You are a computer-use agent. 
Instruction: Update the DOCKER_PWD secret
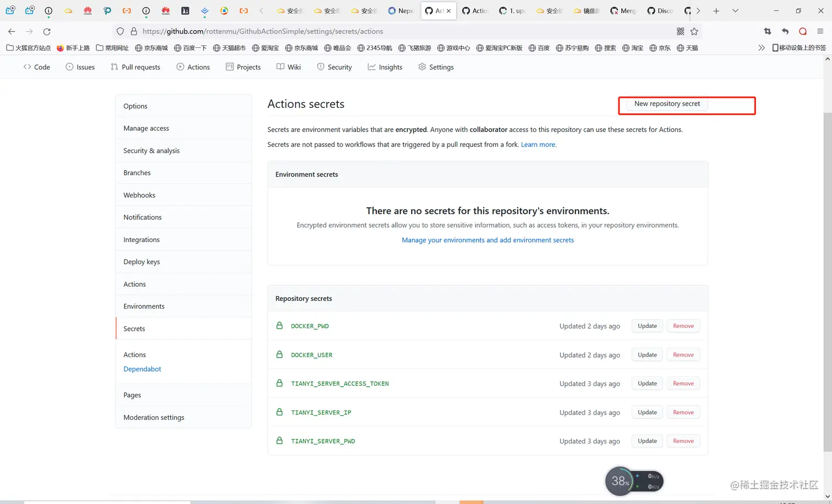click(647, 326)
